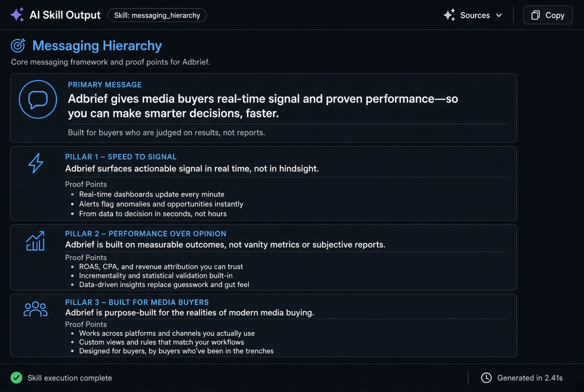Click the AI Skill Output title

click(x=65, y=15)
